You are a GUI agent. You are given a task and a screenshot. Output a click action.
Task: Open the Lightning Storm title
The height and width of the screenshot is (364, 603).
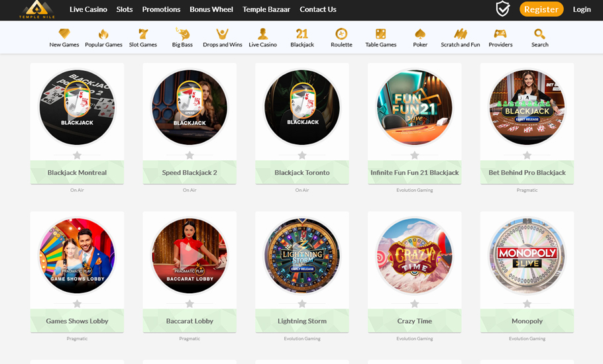point(302,321)
